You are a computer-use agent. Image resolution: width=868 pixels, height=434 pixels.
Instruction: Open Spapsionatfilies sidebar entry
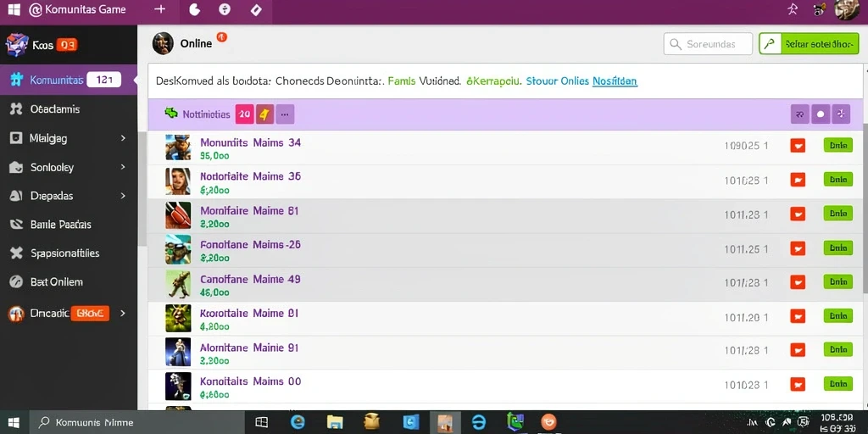[64, 253]
